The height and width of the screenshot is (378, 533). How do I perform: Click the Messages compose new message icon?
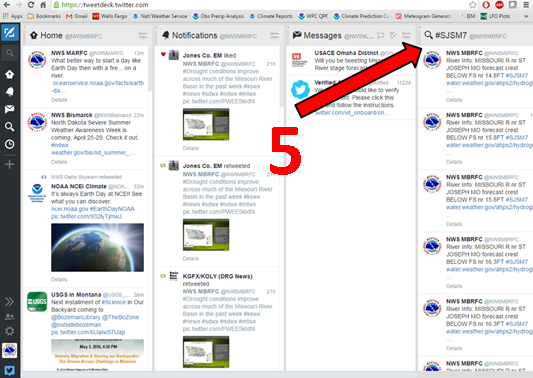click(x=381, y=35)
